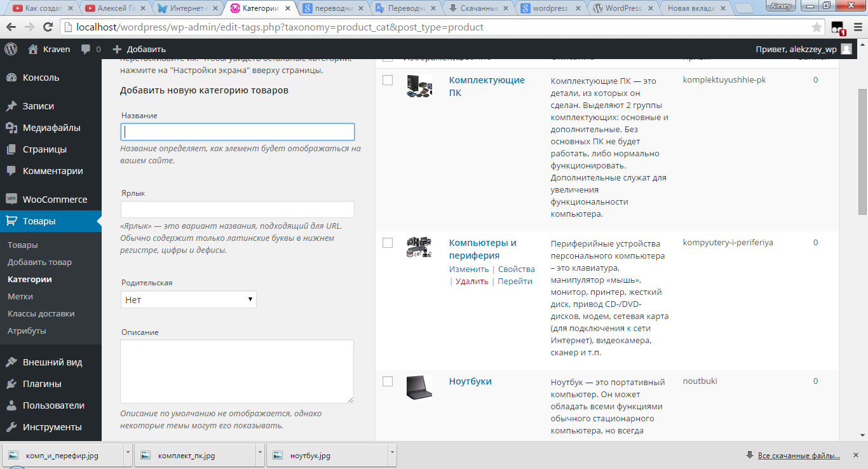Open the Chrome menu hamburger icon

857,28
